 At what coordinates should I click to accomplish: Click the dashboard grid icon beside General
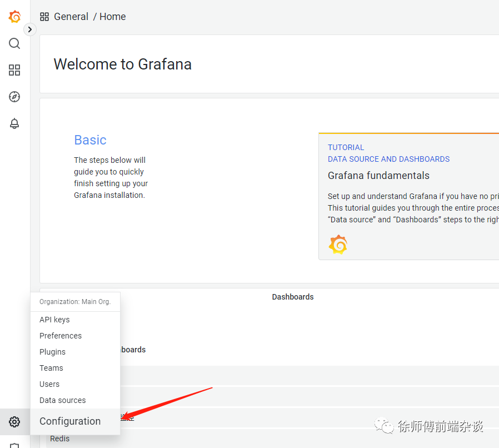(44, 17)
